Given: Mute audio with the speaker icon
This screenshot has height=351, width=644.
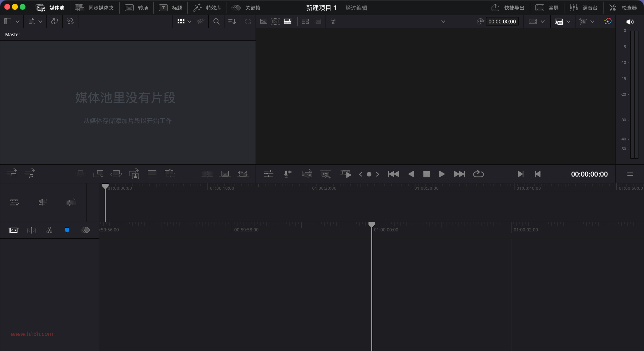Looking at the screenshot, I should point(630,22).
